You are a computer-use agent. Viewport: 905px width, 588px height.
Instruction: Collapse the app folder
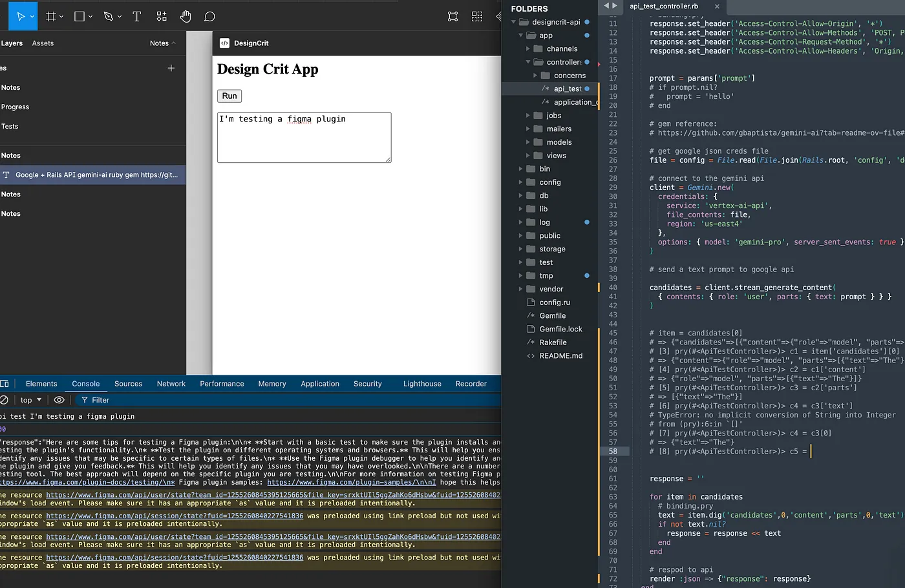coord(521,36)
